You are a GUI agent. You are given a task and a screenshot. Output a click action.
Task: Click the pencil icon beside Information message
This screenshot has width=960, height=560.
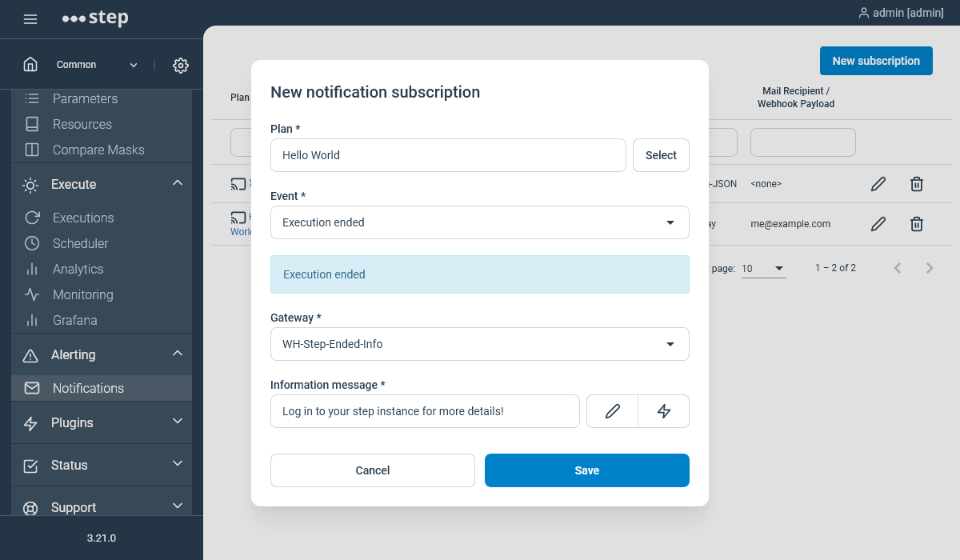pyautogui.click(x=612, y=410)
